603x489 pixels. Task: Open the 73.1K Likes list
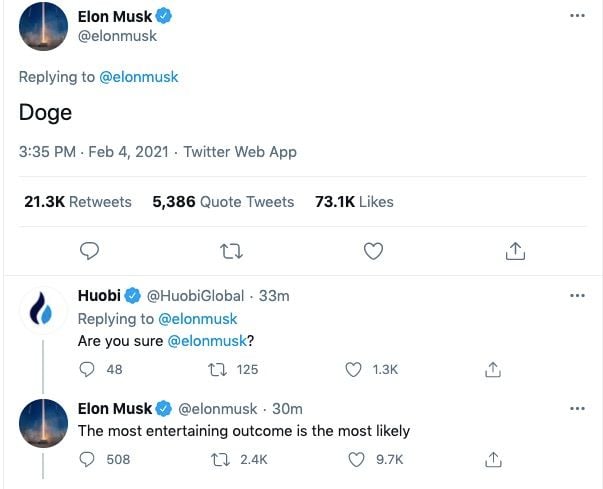click(x=354, y=201)
